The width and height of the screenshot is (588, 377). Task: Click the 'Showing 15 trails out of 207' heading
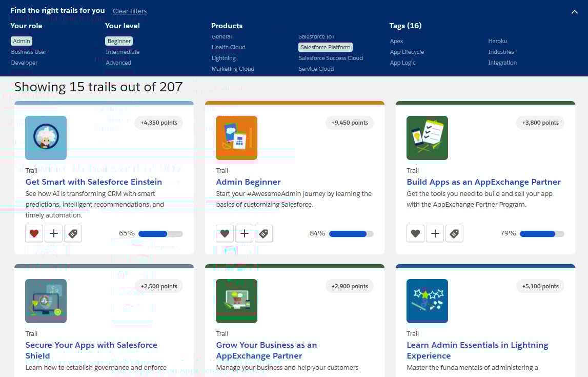(98, 87)
